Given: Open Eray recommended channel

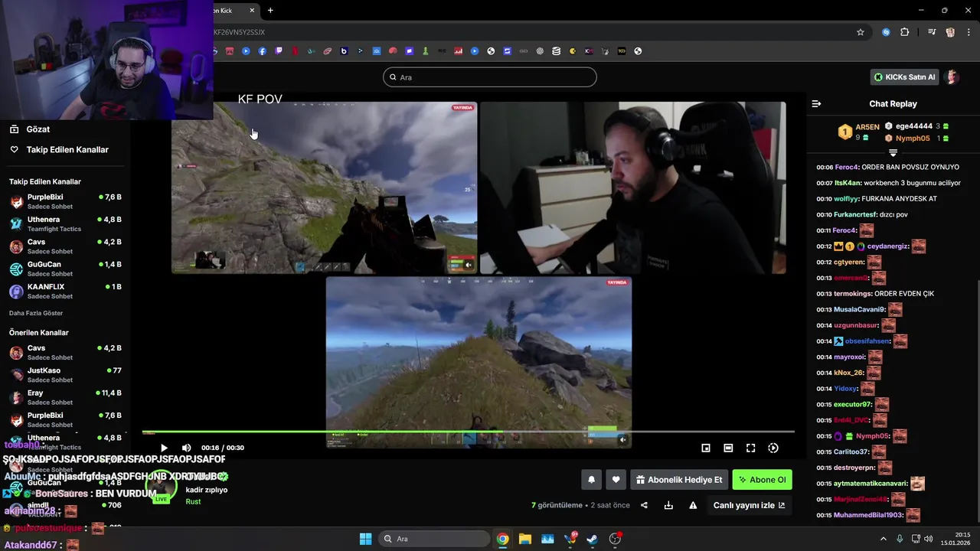Looking at the screenshot, I should point(65,397).
